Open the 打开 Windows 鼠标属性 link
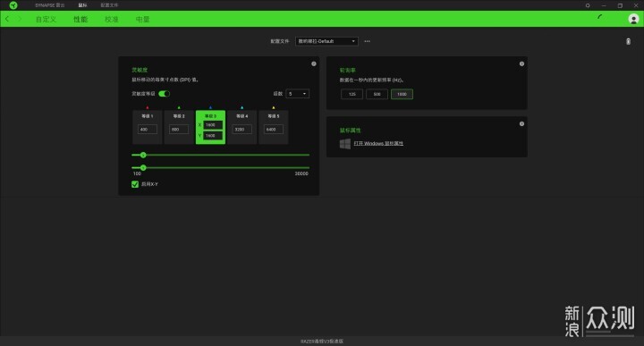 click(378, 143)
